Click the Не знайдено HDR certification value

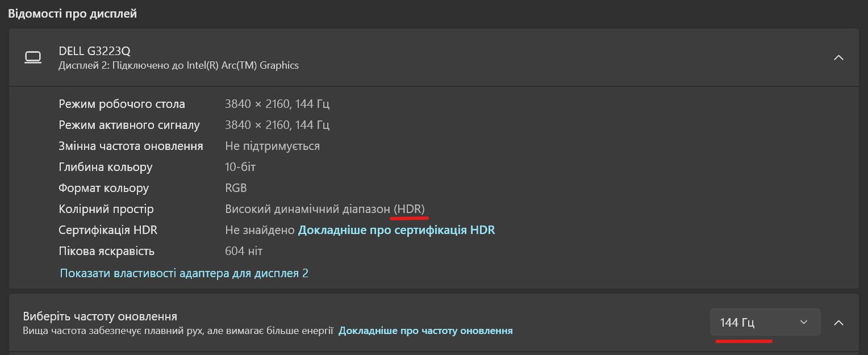259,230
